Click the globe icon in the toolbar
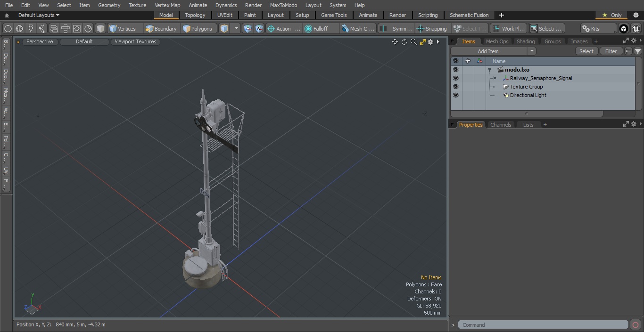 (x=19, y=29)
